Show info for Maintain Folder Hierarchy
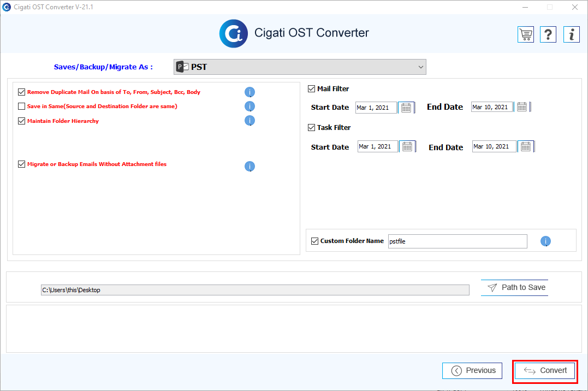This screenshot has width=588, height=391. coord(250,121)
